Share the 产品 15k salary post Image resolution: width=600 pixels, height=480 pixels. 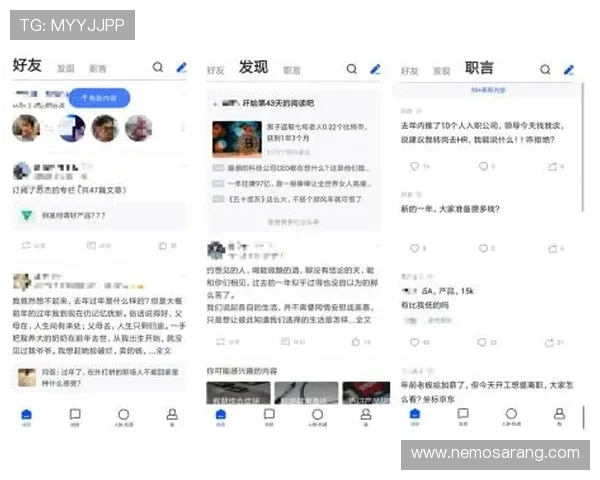click(554, 342)
